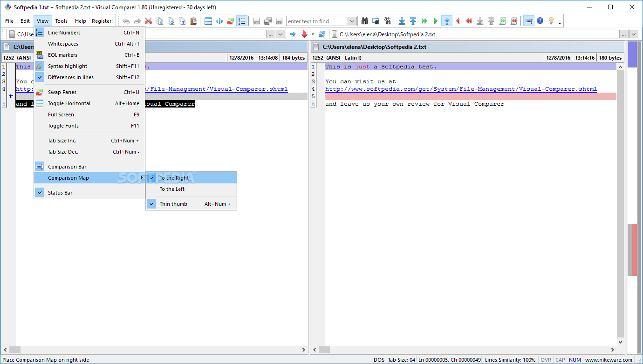Click browse '...' button for right file
643x364 pixels.
pyautogui.click(x=624, y=34)
